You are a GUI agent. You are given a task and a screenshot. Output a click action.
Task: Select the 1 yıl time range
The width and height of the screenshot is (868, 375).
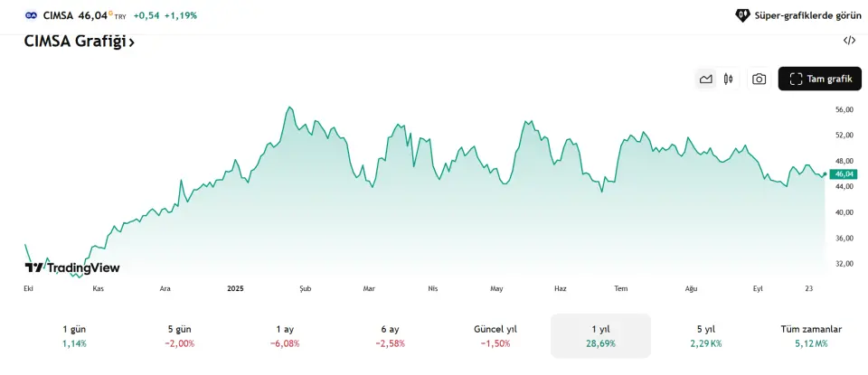click(x=600, y=335)
